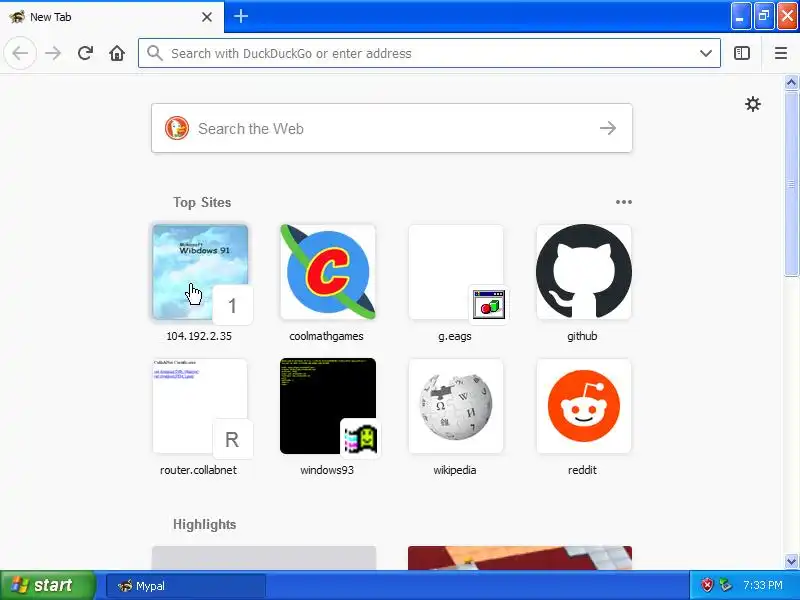
Task: Click the Mypal taskbar button
Action: pos(186,586)
